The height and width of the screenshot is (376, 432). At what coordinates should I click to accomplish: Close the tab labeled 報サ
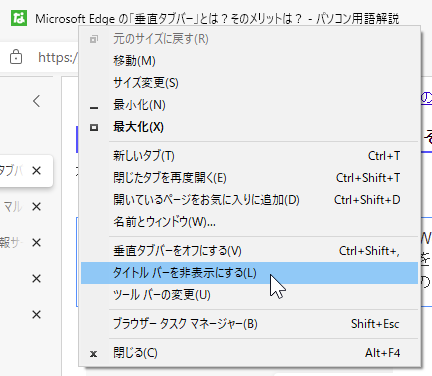coord(36,243)
